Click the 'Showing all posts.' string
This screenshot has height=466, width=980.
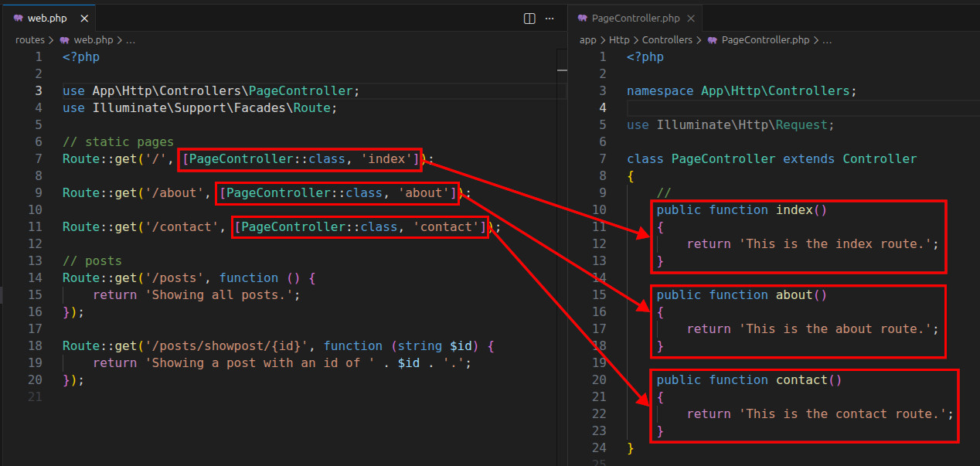[219, 295]
